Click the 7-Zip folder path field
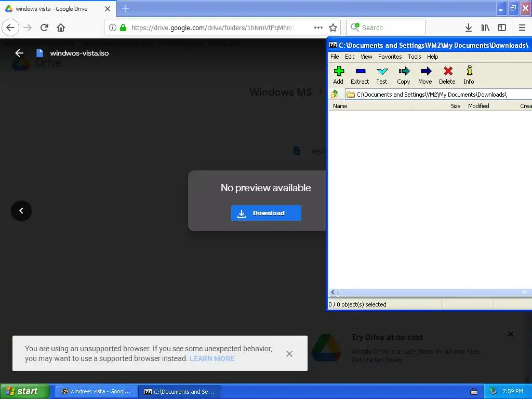Screen dimensions: 532x399 [x=438, y=95]
